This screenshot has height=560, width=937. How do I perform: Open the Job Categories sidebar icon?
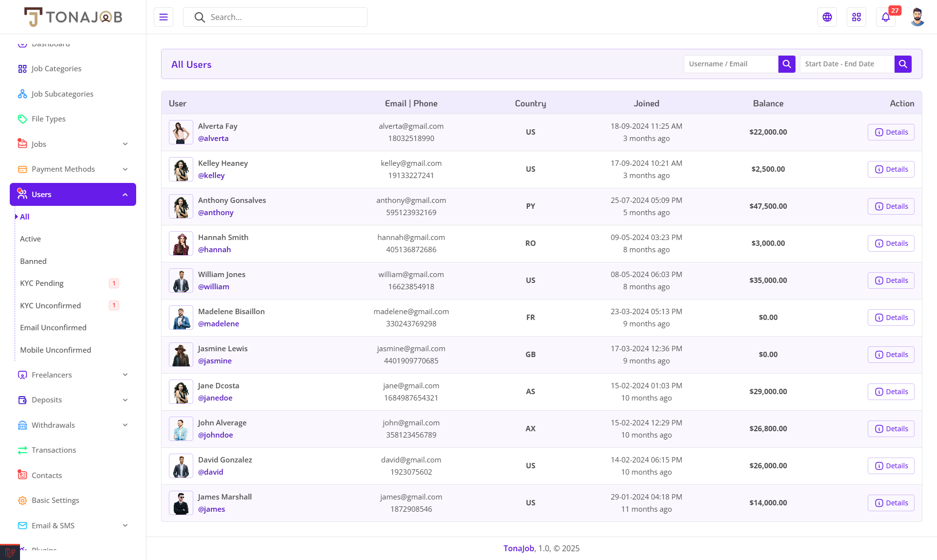coord(22,69)
